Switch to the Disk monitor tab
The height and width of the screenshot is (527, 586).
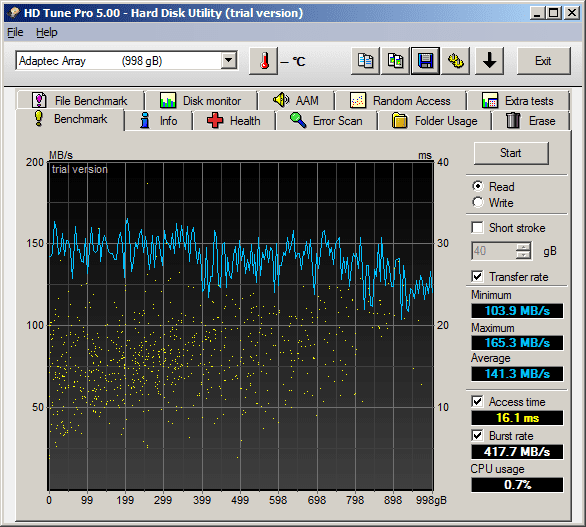[x=201, y=101]
